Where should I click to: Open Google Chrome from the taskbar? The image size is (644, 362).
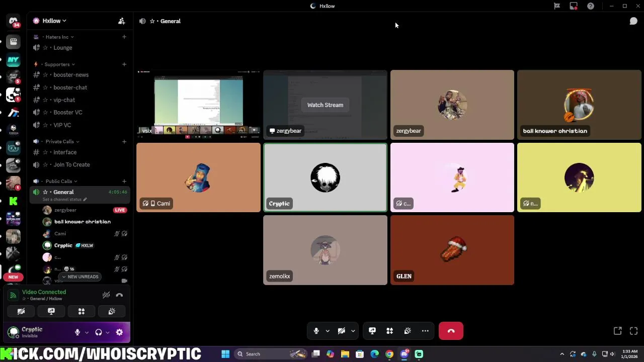(389, 354)
